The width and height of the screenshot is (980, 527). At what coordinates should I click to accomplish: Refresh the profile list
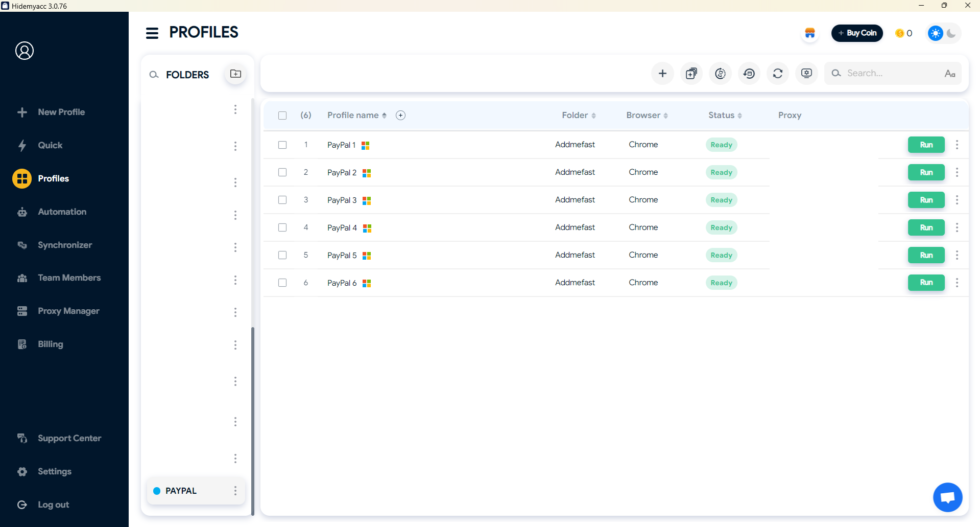pos(778,74)
